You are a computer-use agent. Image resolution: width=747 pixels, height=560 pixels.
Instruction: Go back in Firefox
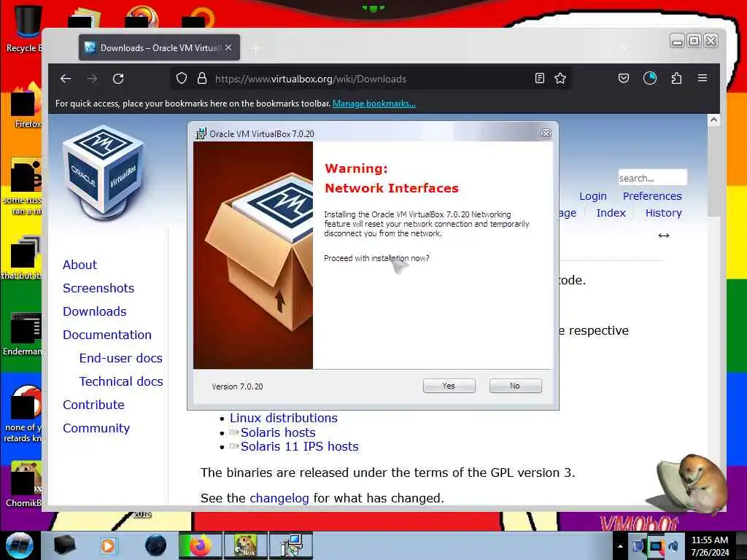[66, 79]
